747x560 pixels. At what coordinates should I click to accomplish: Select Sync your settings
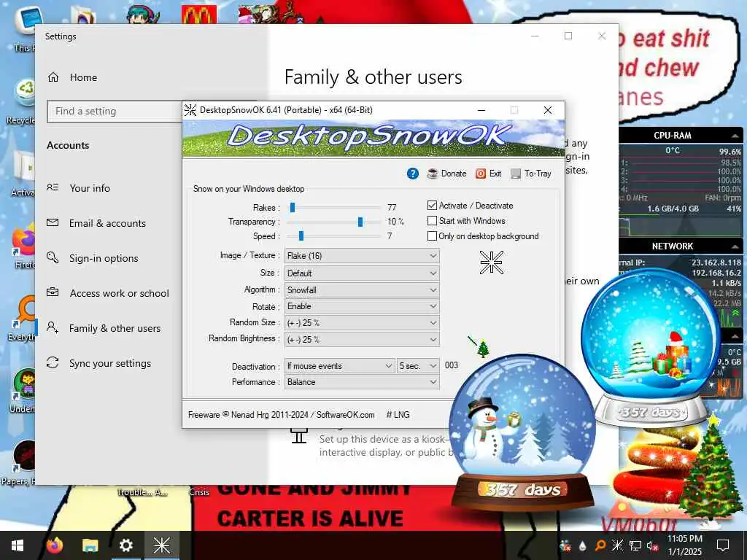pos(109,363)
